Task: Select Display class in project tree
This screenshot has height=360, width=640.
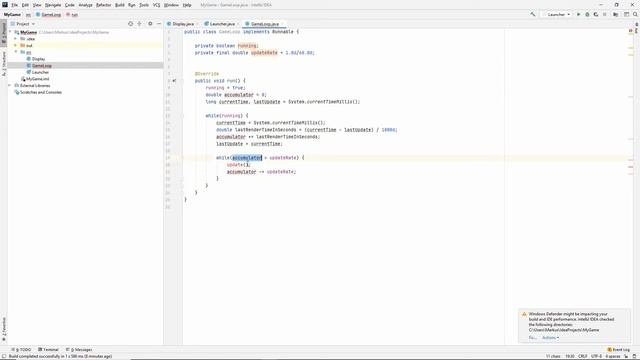Action: (x=38, y=59)
